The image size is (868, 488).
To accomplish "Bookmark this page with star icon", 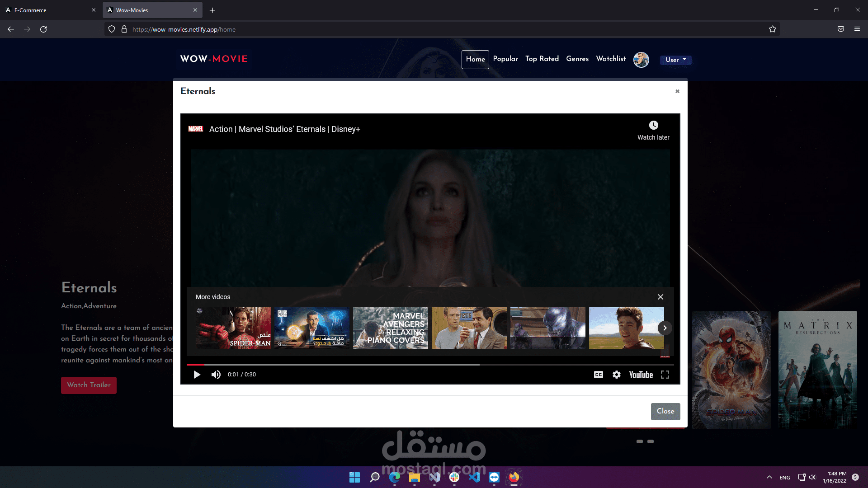I will (x=772, y=29).
